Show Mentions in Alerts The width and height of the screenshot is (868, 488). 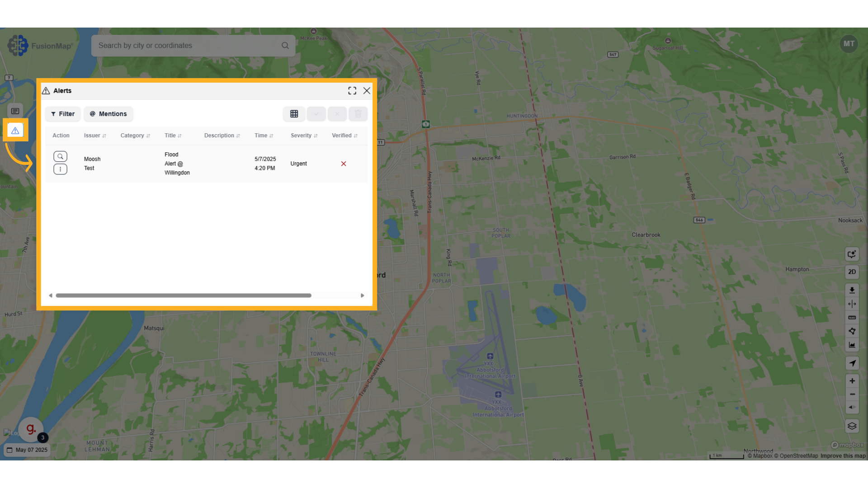point(108,114)
